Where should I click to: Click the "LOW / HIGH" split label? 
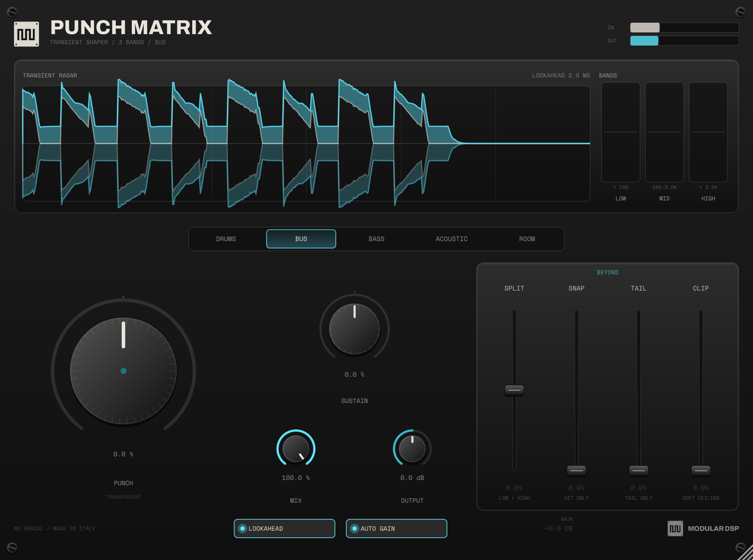514,498
